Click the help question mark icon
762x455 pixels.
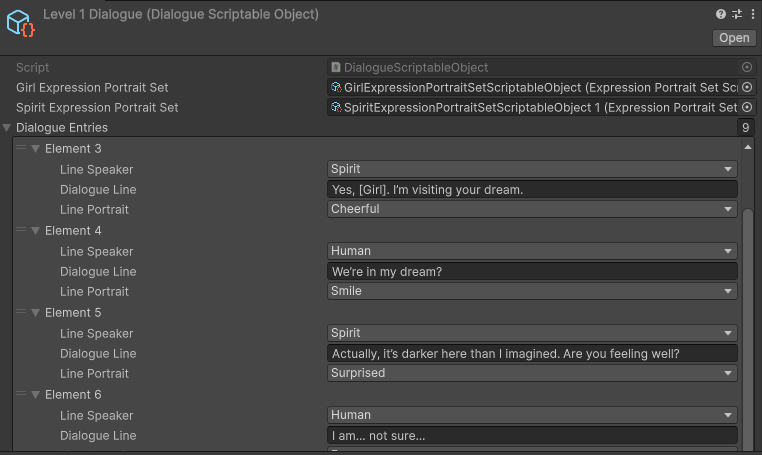(721, 14)
